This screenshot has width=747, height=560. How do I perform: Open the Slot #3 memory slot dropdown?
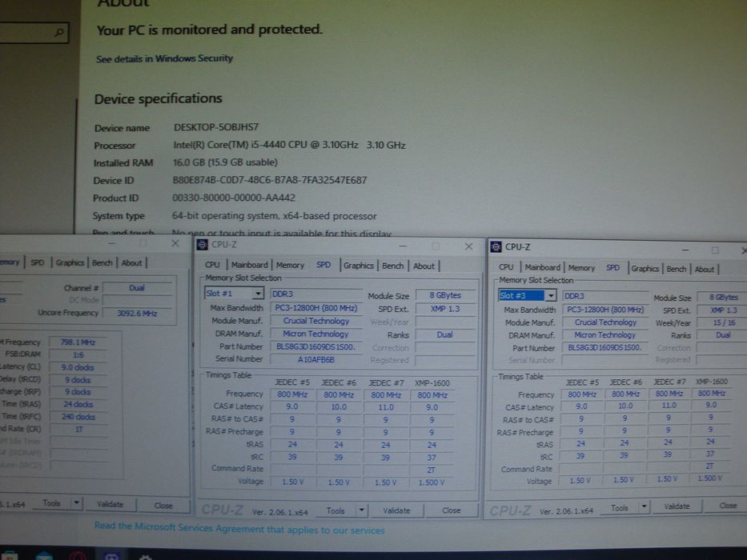click(x=550, y=296)
